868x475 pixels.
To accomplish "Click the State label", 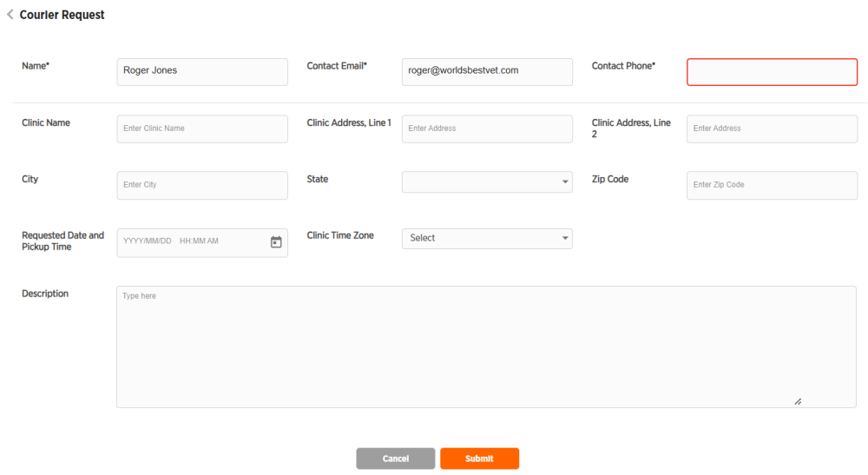I will tap(317, 180).
